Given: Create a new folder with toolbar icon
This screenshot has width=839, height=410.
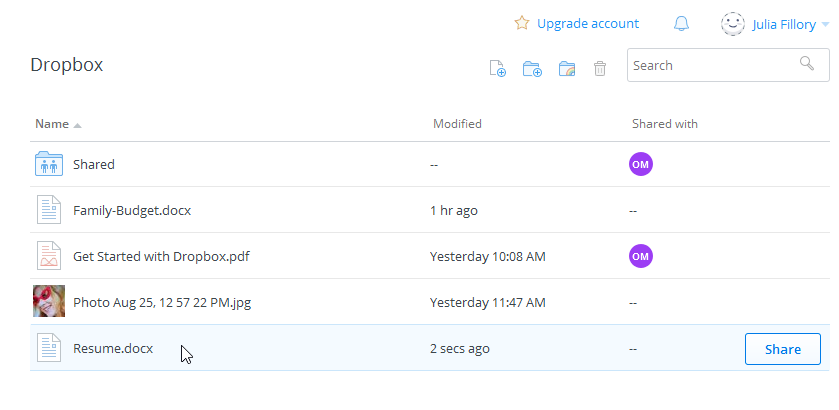Looking at the screenshot, I should click(532, 68).
